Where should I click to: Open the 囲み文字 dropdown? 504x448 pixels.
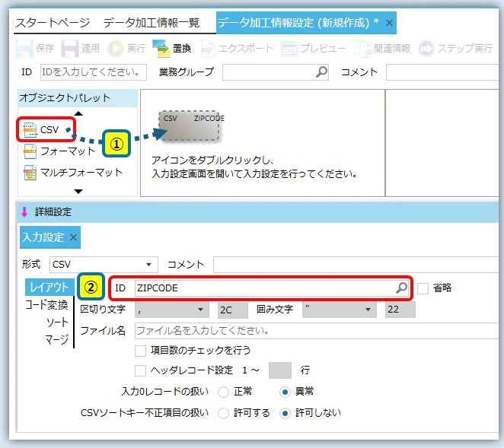click(x=368, y=310)
